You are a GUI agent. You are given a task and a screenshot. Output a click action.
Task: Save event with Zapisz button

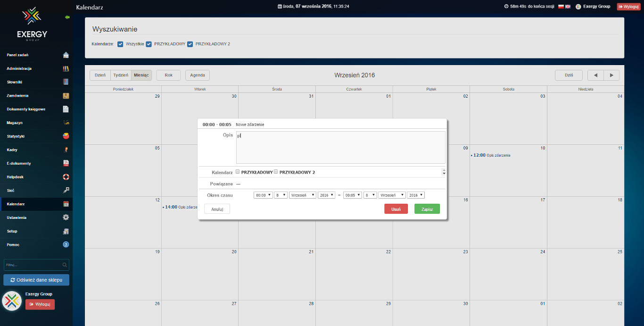427,209
